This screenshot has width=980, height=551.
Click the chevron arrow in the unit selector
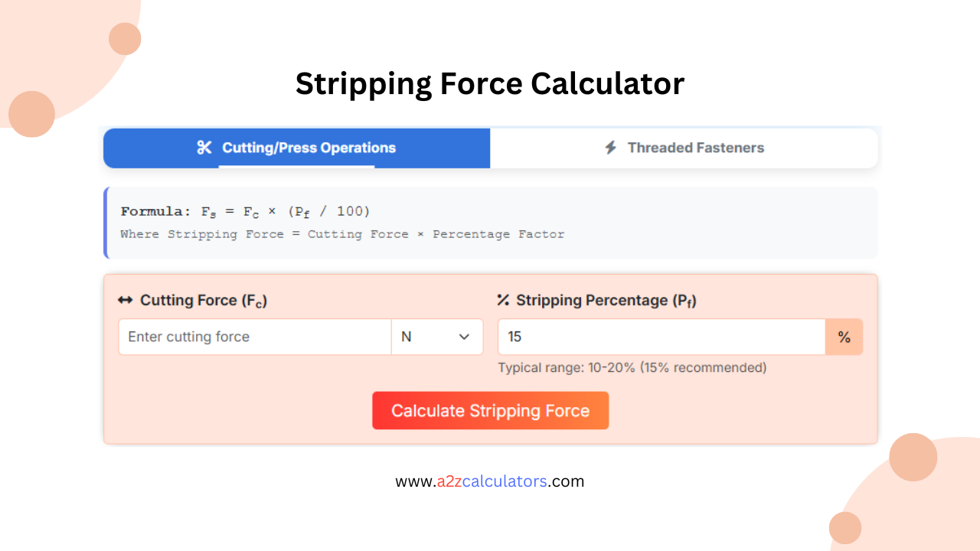click(x=462, y=337)
